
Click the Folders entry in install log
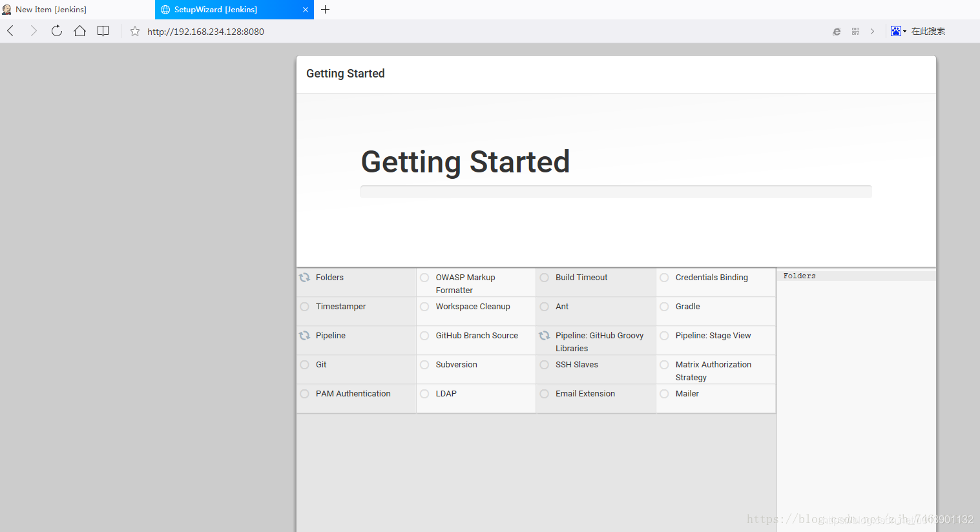799,276
